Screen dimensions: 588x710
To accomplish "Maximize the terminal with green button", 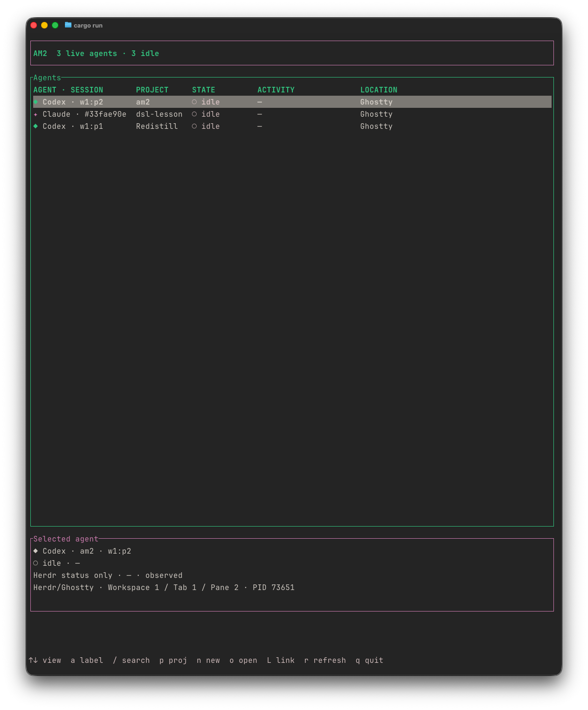I will (55, 25).
